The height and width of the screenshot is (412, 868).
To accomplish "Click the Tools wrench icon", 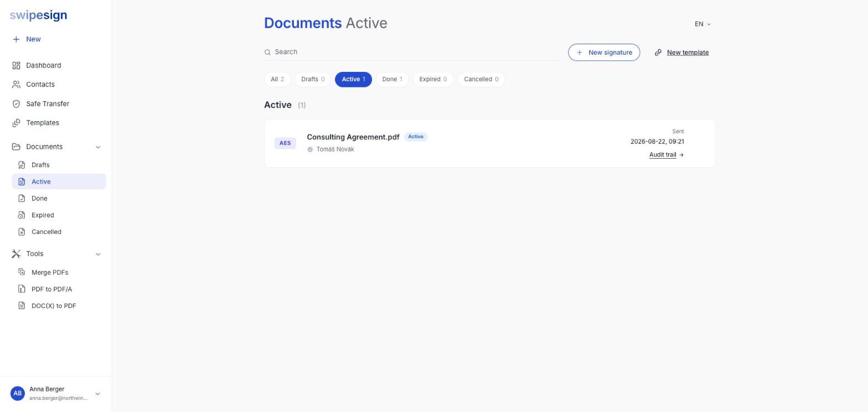I will 16,254.
